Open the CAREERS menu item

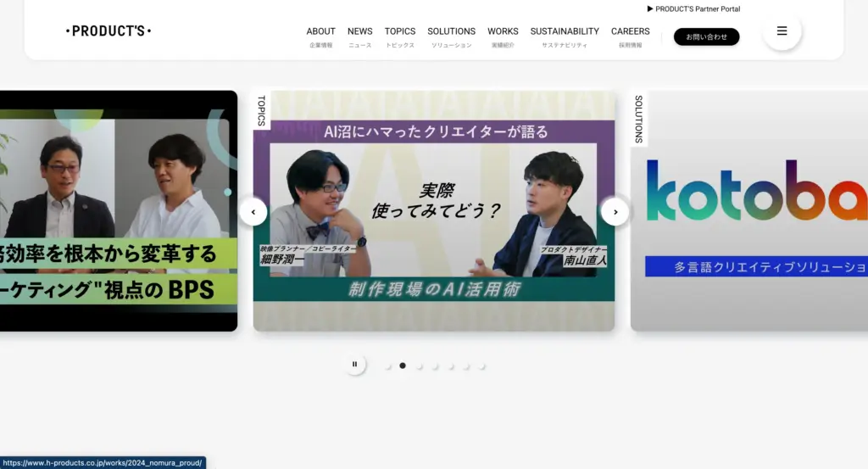click(x=631, y=36)
